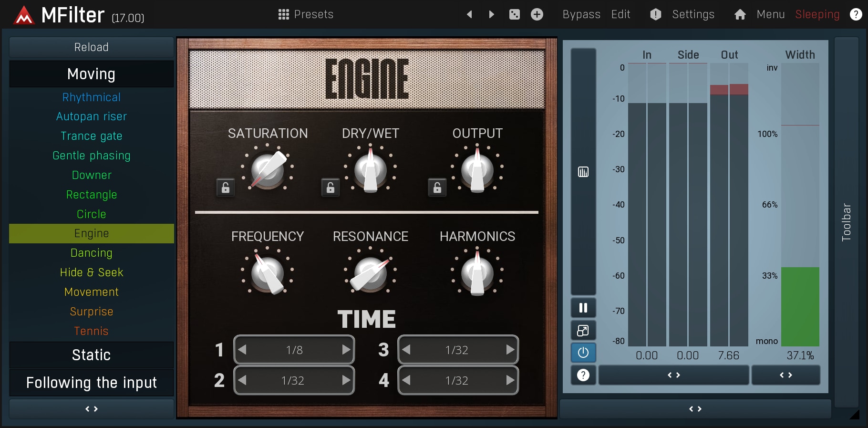Click the meter popup window icon
The width and height of the screenshot is (868, 428).
[x=583, y=330]
